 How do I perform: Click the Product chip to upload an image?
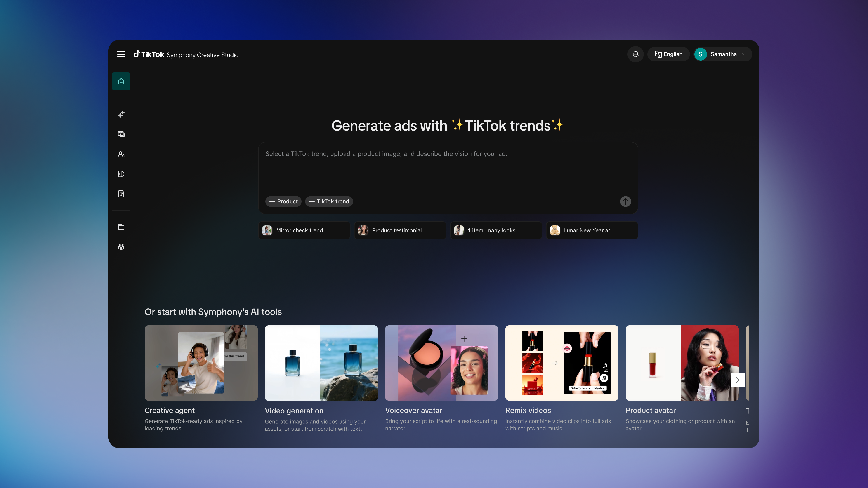[283, 201]
